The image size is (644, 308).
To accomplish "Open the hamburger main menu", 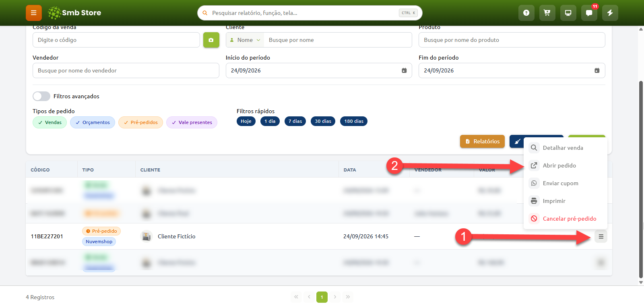I will pyautogui.click(x=34, y=13).
